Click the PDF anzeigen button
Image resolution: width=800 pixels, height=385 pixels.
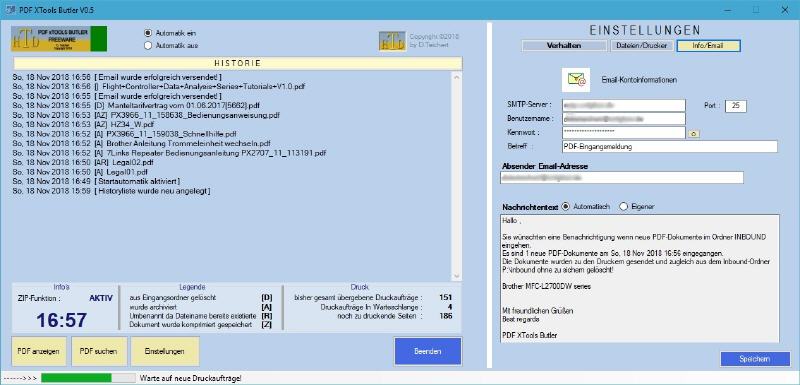click(x=39, y=351)
